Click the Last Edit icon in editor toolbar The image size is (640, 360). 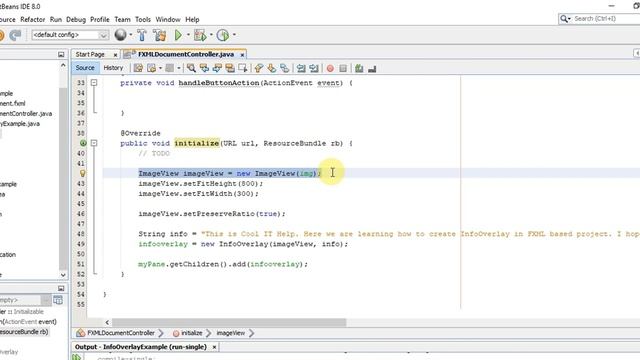point(138,68)
